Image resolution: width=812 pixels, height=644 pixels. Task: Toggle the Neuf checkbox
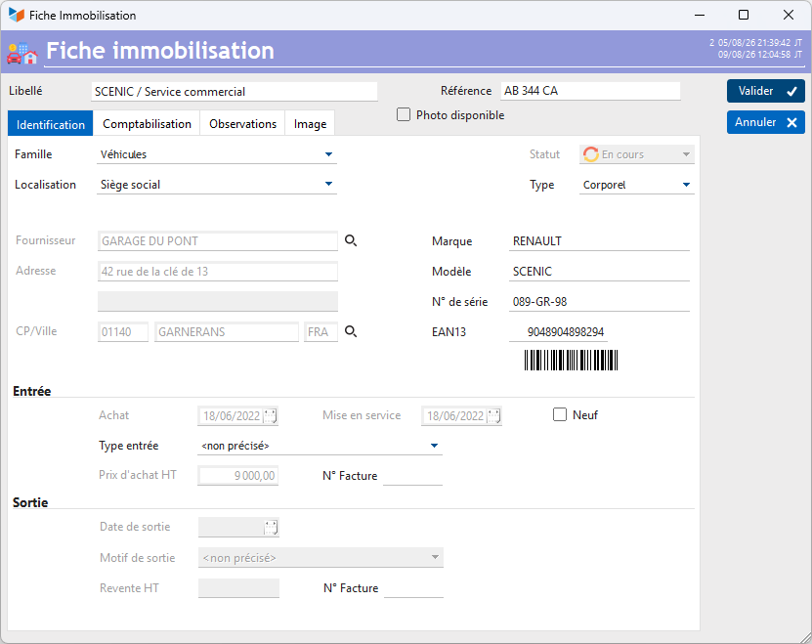(x=560, y=414)
